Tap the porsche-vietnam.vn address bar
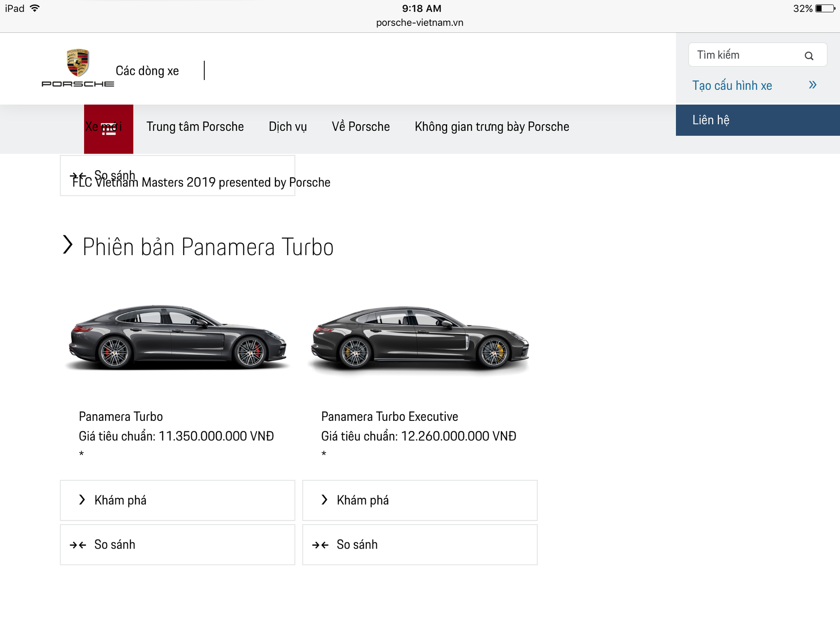This screenshot has height=630, width=840. 420,23
